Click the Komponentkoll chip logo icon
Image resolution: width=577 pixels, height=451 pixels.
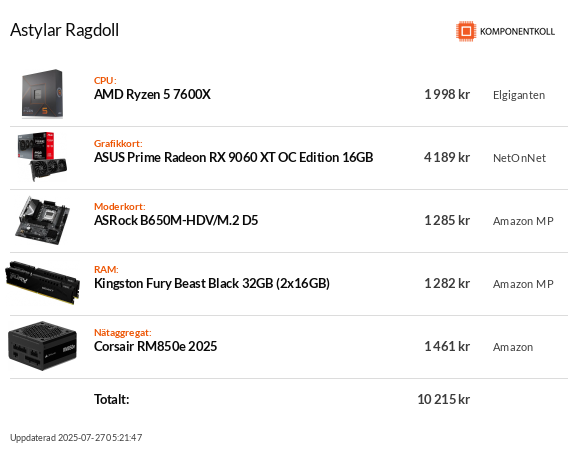(466, 31)
